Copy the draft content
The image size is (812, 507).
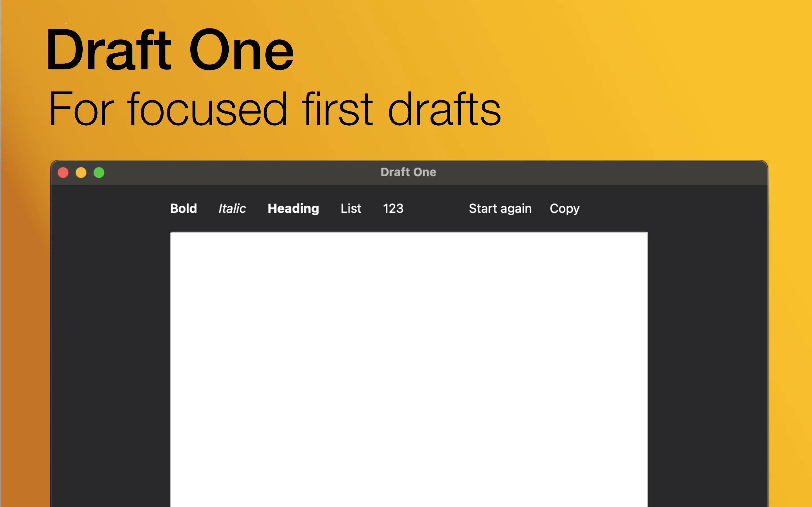pyautogui.click(x=565, y=208)
